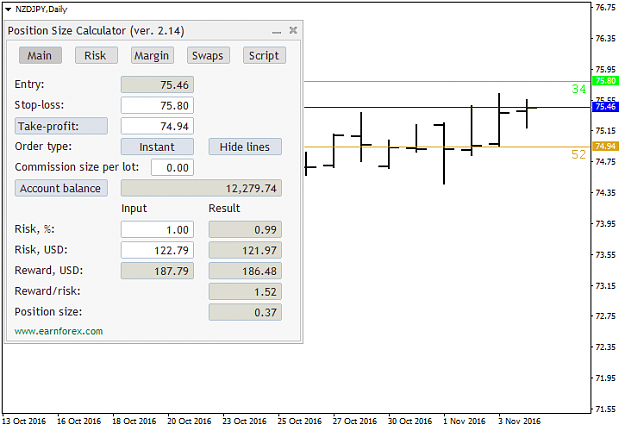Open the Swaps tab
This screenshot has width=625, height=431.
click(x=208, y=55)
